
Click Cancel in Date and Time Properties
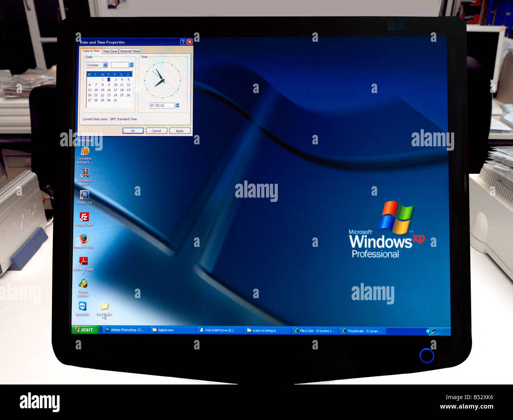point(156,131)
